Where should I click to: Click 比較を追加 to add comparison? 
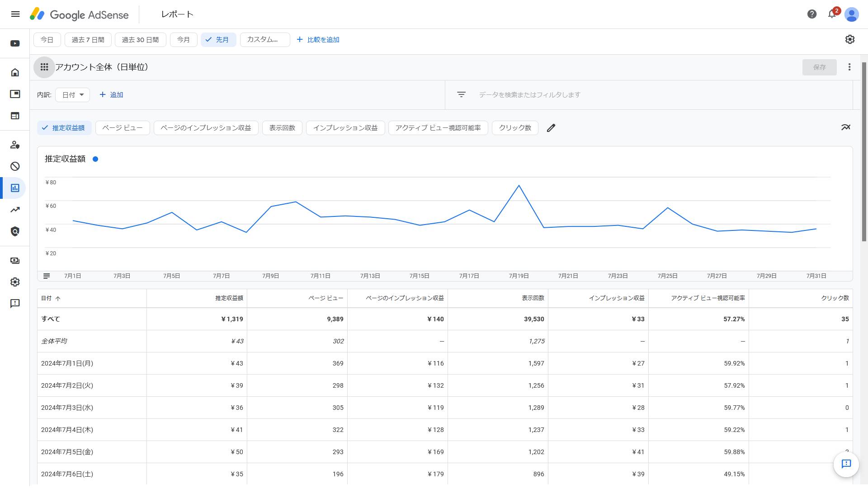coord(318,40)
